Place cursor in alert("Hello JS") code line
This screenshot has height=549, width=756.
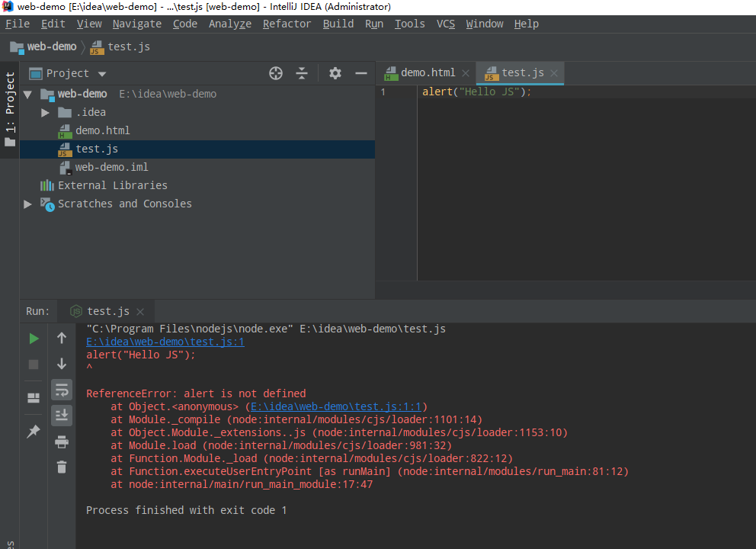pyautogui.click(x=476, y=91)
